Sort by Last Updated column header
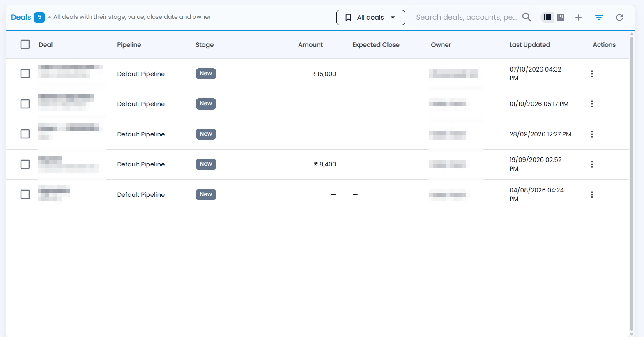The width and height of the screenshot is (644, 337). pyautogui.click(x=530, y=45)
